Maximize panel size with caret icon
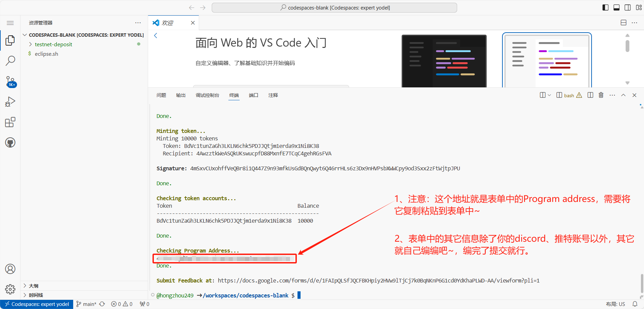 click(623, 95)
